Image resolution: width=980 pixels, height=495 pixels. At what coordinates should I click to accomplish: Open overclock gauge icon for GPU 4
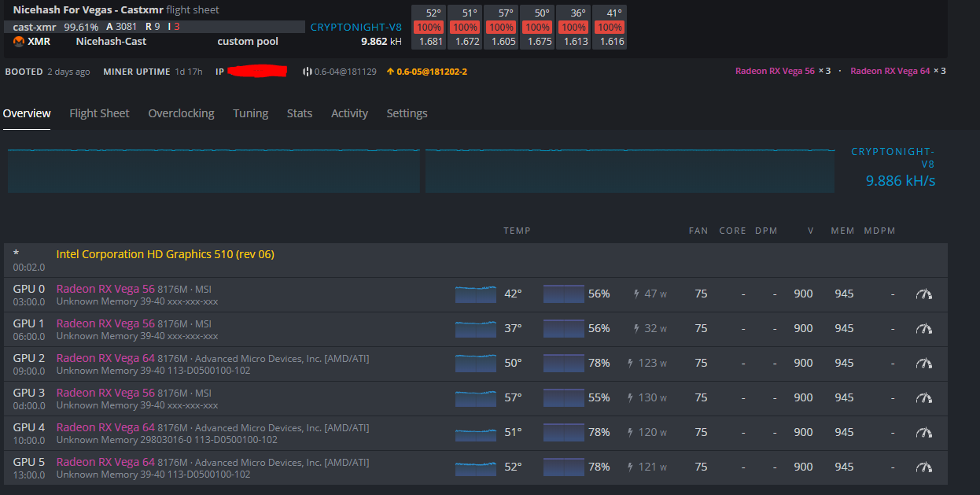[924, 433]
